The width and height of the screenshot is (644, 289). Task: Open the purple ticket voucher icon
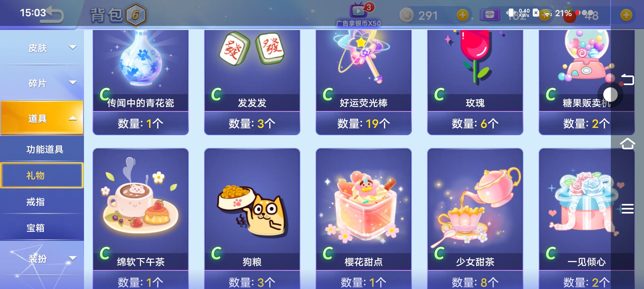(489, 15)
